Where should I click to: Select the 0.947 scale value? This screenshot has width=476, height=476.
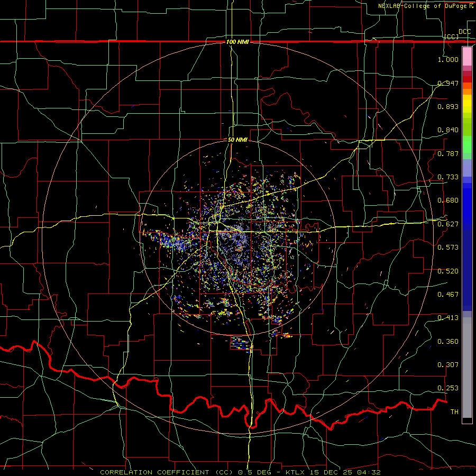click(x=448, y=83)
